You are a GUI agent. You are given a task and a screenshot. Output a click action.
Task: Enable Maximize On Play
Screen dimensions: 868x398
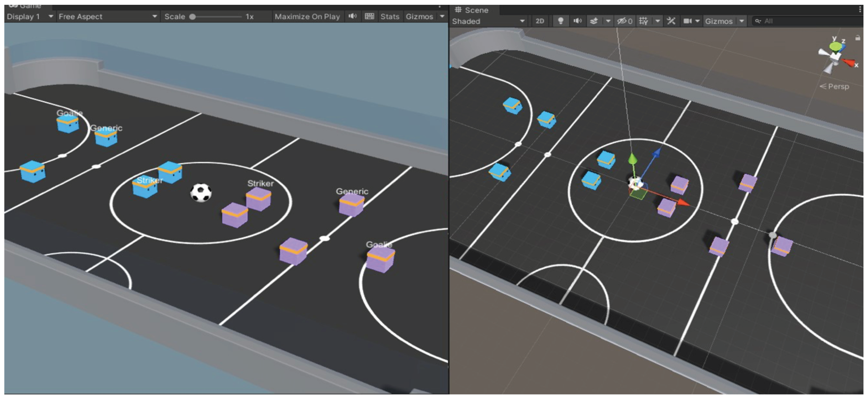pyautogui.click(x=307, y=16)
